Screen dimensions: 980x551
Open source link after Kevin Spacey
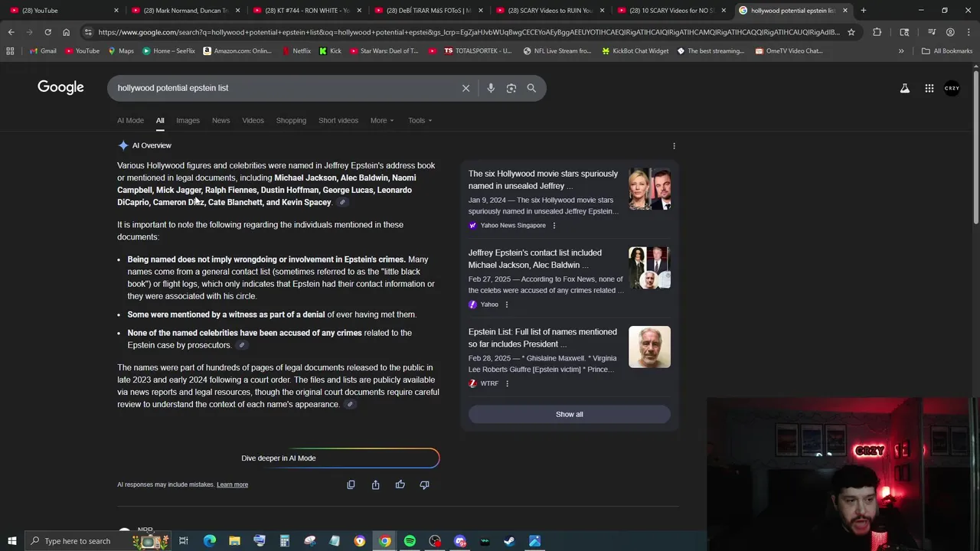pos(342,203)
